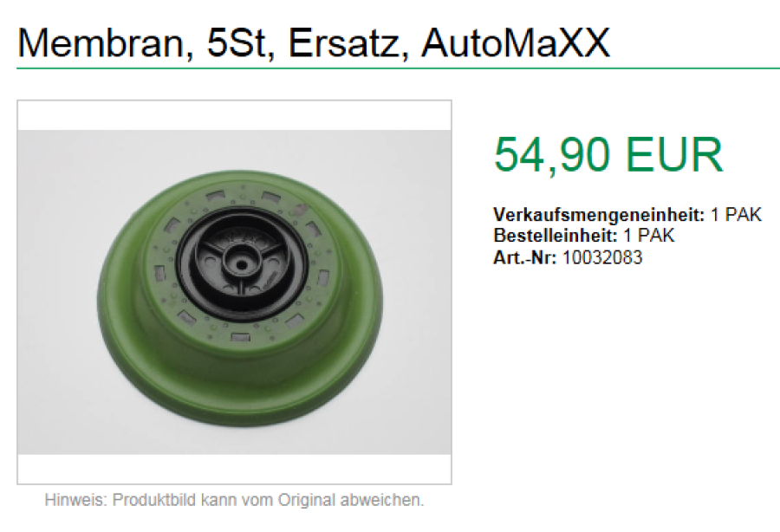The image size is (780, 532).
Task: Click 1 PAK next to Verkaufsmengeneinheit
Action: click(736, 214)
